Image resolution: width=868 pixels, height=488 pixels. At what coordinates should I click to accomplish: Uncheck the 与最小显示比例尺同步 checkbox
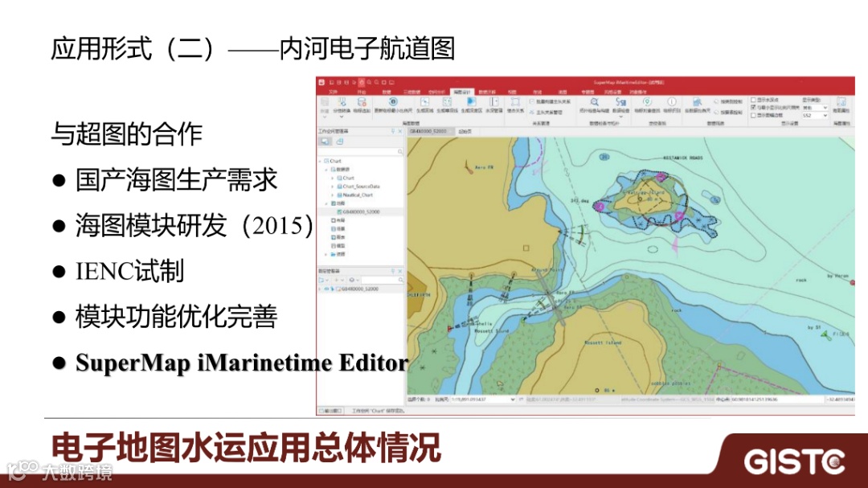coord(753,108)
